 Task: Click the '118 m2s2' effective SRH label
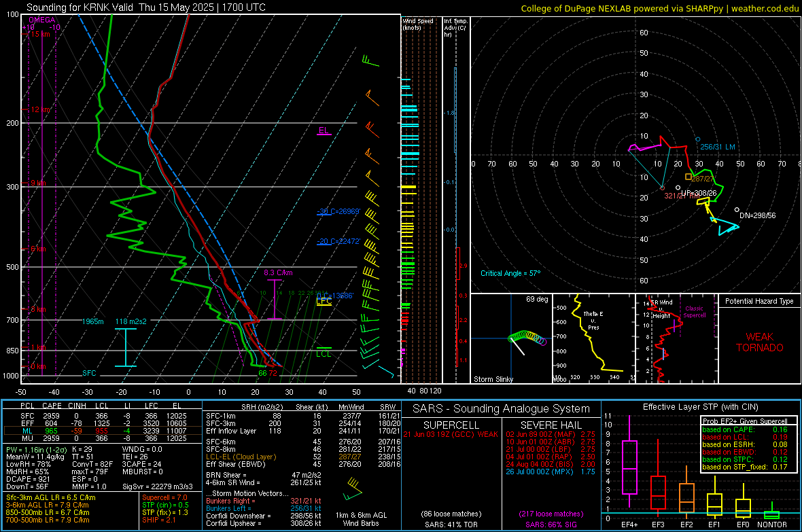(x=131, y=321)
